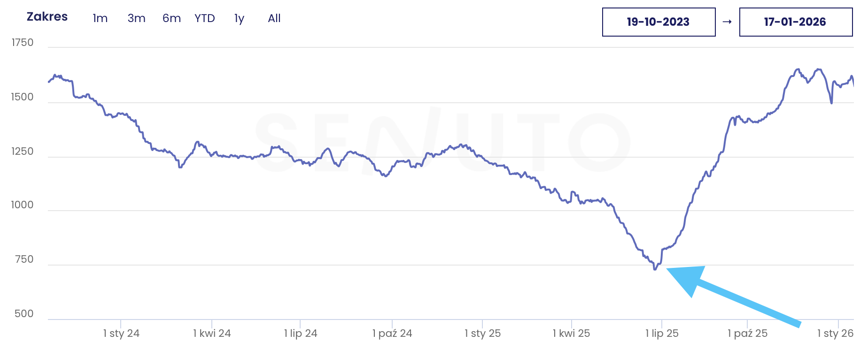
Task: Click the chart's lowest point near July 2025
Action: pos(655,269)
